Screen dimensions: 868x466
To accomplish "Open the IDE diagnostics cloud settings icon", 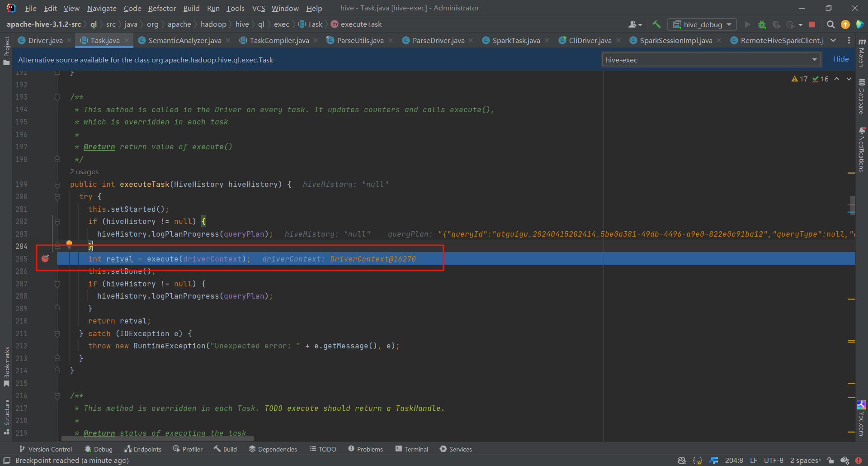I will click(844, 461).
